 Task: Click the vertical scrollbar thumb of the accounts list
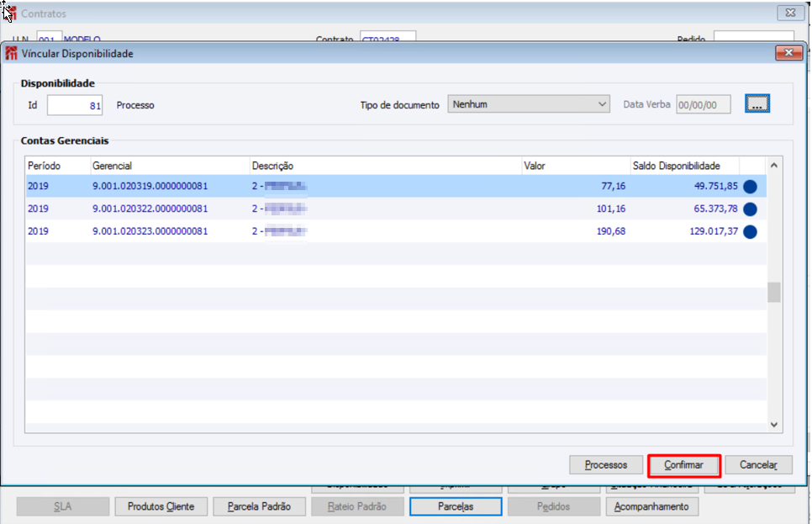[x=773, y=293]
